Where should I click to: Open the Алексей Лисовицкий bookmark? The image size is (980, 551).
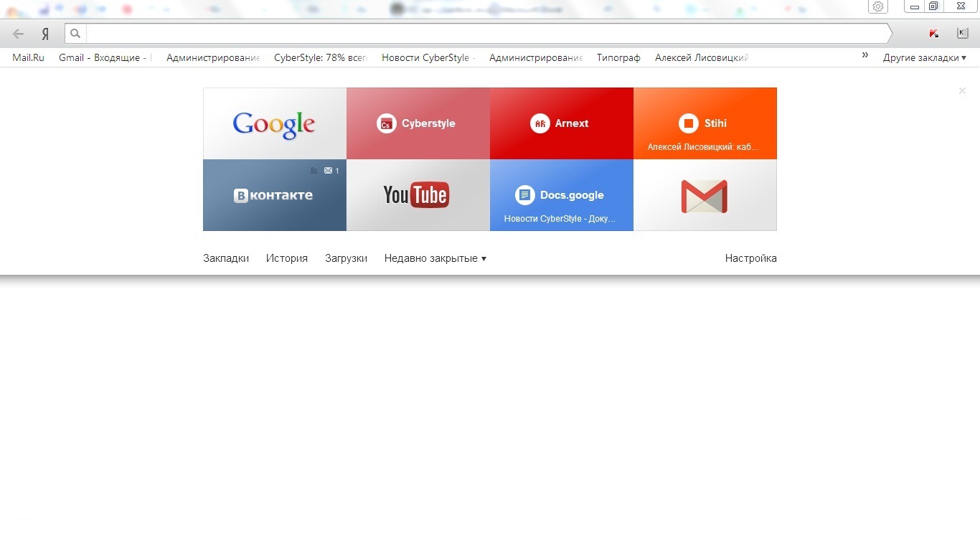(x=702, y=57)
